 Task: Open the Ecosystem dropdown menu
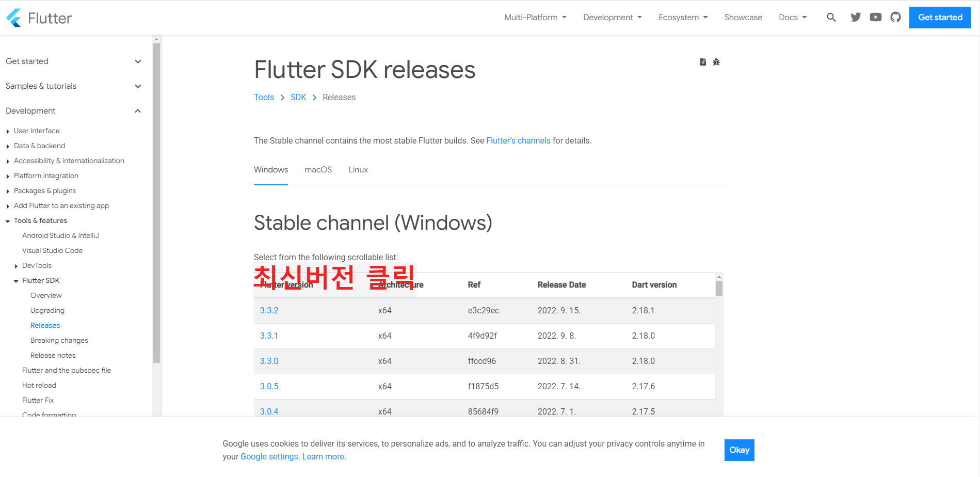click(683, 18)
